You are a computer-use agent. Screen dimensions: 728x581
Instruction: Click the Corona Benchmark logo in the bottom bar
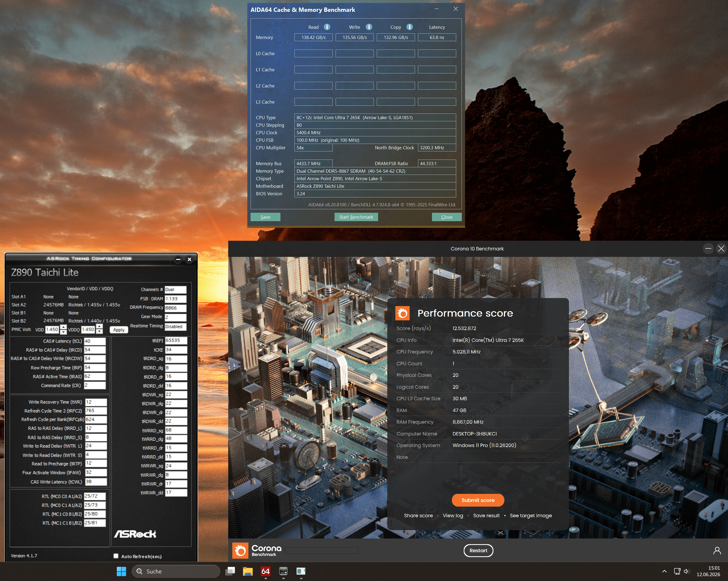(257, 550)
